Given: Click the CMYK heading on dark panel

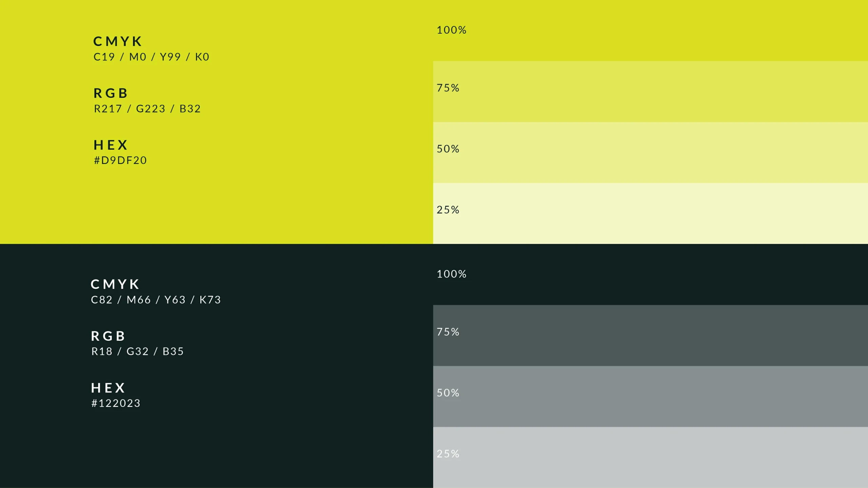Looking at the screenshot, I should click(115, 284).
